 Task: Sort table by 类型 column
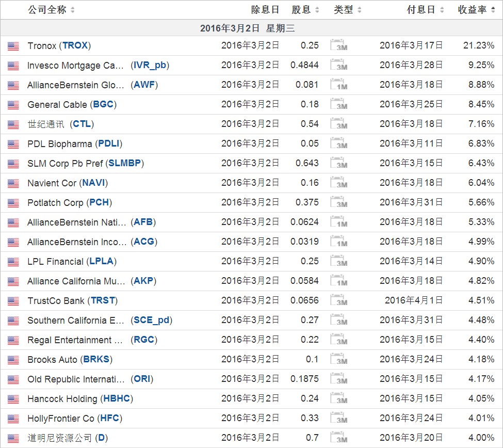347,10
